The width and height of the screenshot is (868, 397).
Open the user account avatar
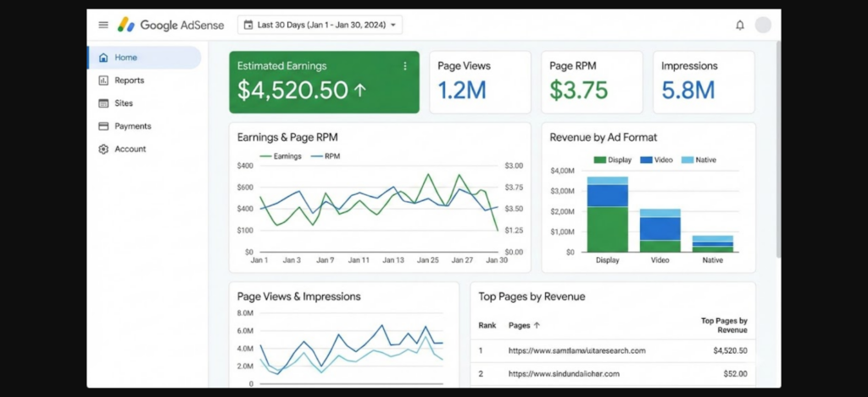[763, 25]
